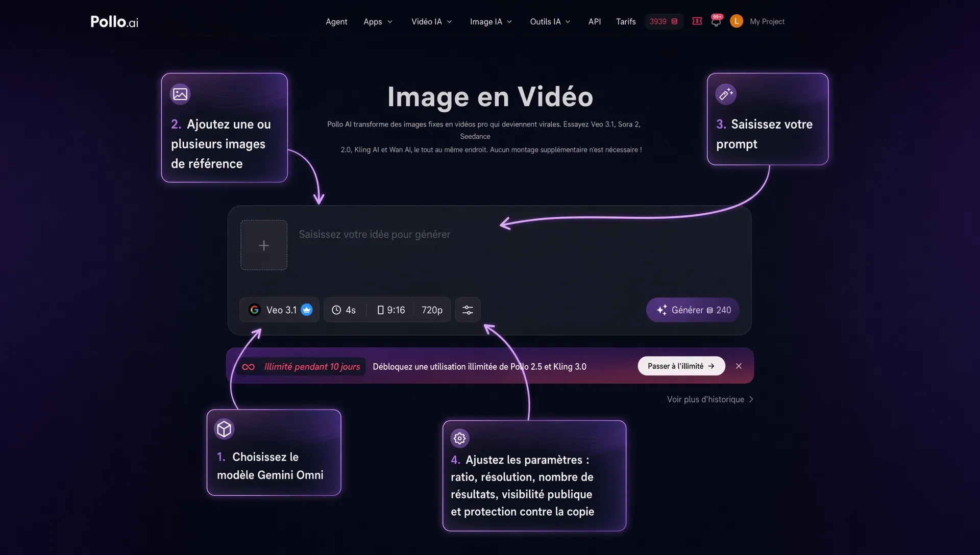Open the notifications bell
The width and height of the screenshot is (980, 555).
716,21
